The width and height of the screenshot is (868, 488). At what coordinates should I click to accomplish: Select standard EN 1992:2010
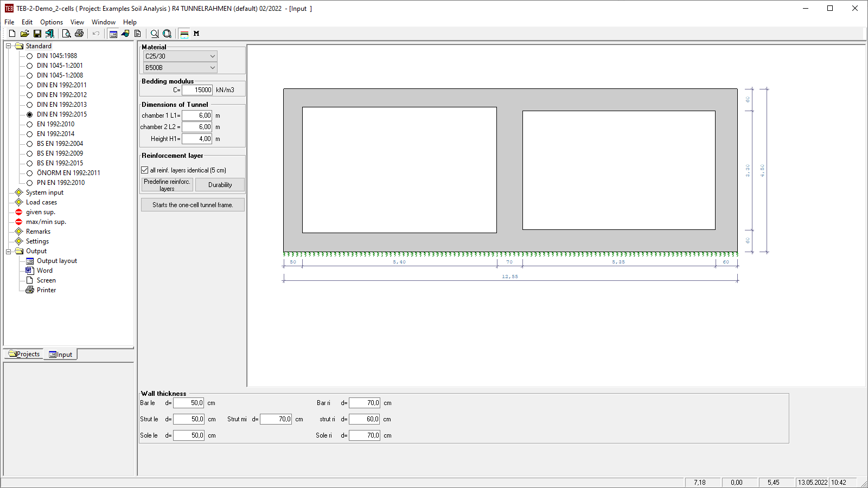pyautogui.click(x=30, y=124)
